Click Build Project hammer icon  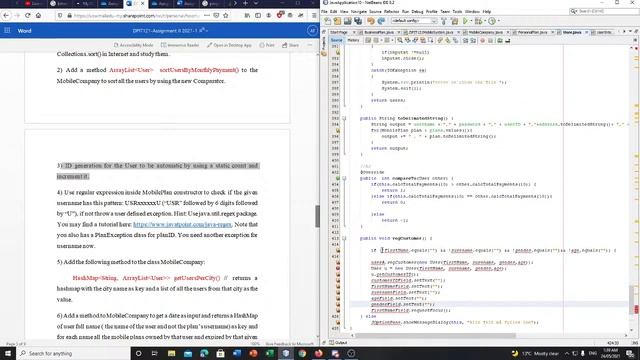tap(444, 21)
